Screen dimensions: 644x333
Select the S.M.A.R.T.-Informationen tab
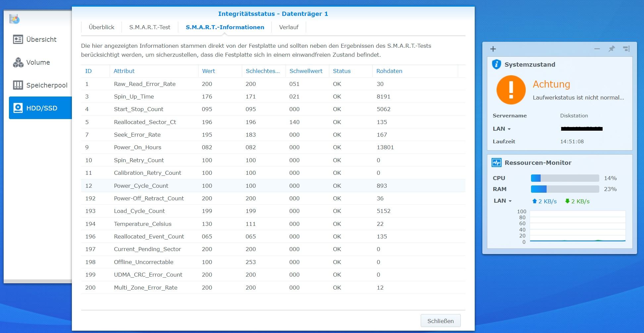(225, 27)
